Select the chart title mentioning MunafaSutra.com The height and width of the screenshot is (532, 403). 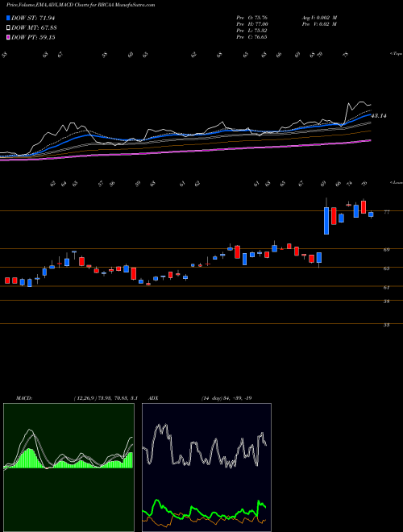pos(81,5)
